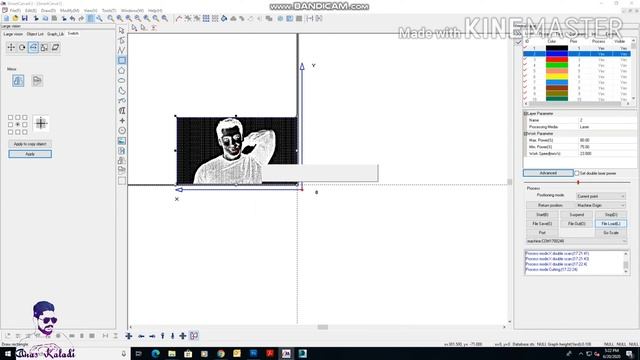640x360 pixels.
Task: Click the new file icon in top toolbar
Action: (6, 18)
